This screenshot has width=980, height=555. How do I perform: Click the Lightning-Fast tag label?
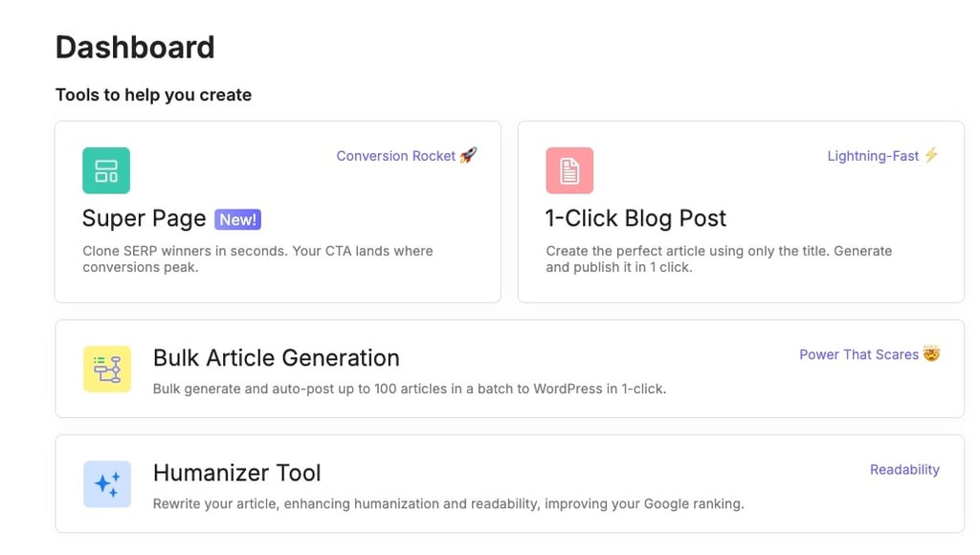(873, 156)
